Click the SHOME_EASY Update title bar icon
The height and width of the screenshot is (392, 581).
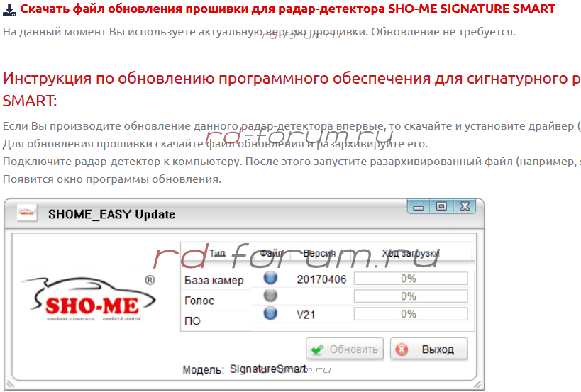[x=27, y=213]
